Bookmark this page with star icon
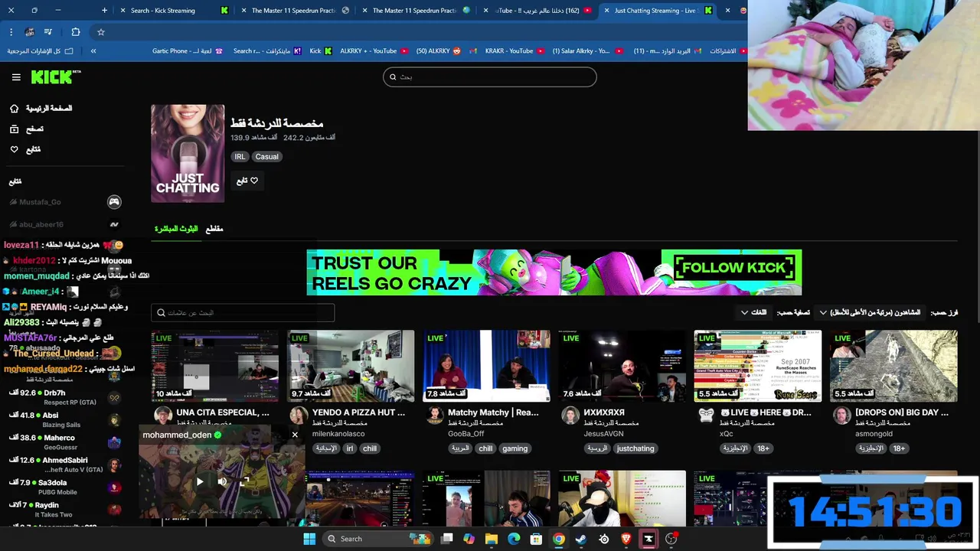The height and width of the screenshot is (551, 980). coord(100,32)
